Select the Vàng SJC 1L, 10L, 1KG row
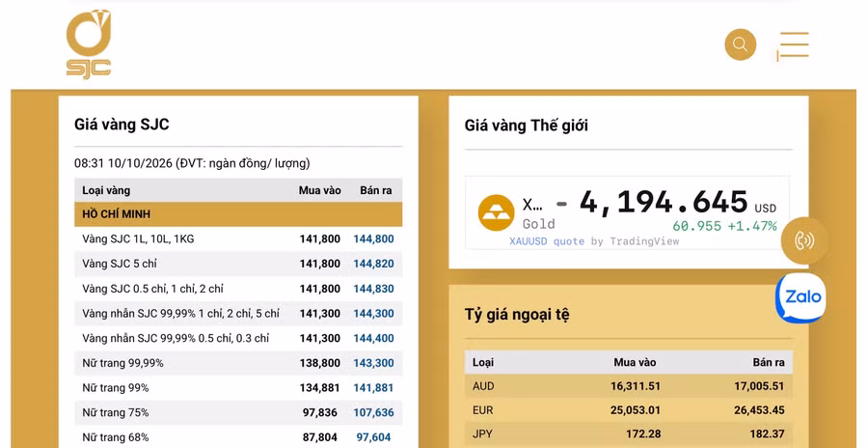This screenshot has width=868, height=448. tap(238, 239)
